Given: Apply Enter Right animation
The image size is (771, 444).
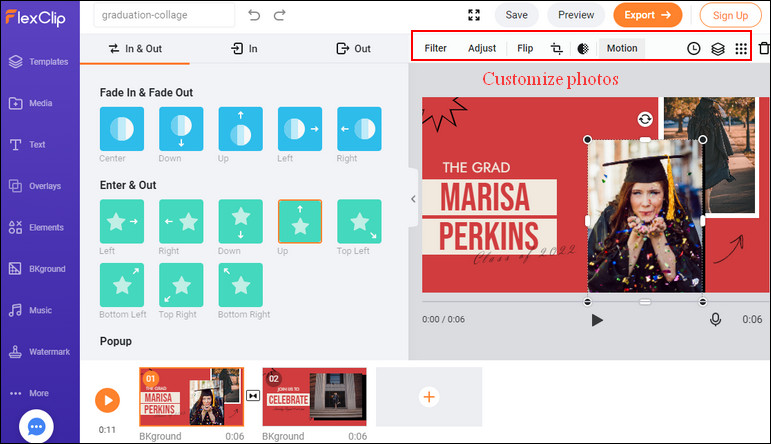Looking at the screenshot, I should (x=181, y=221).
